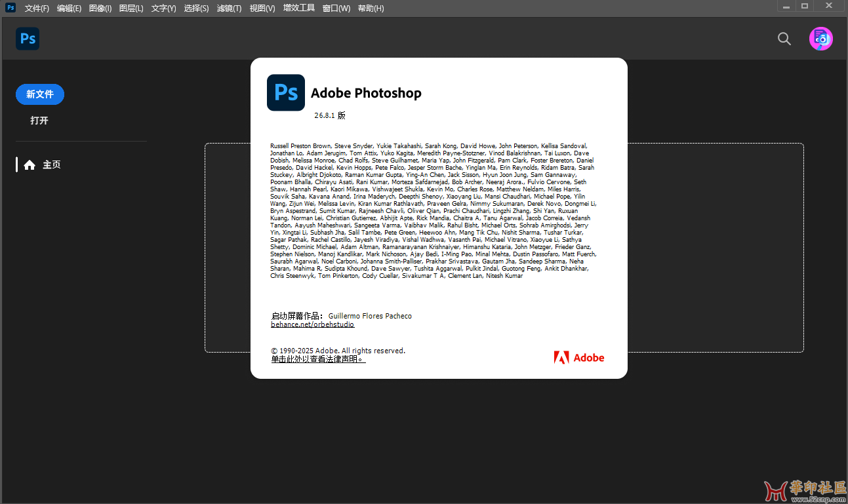Open the 图像(I) menu
Screen dimensions: 848x504
pyautogui.click(x=100, y=9)
